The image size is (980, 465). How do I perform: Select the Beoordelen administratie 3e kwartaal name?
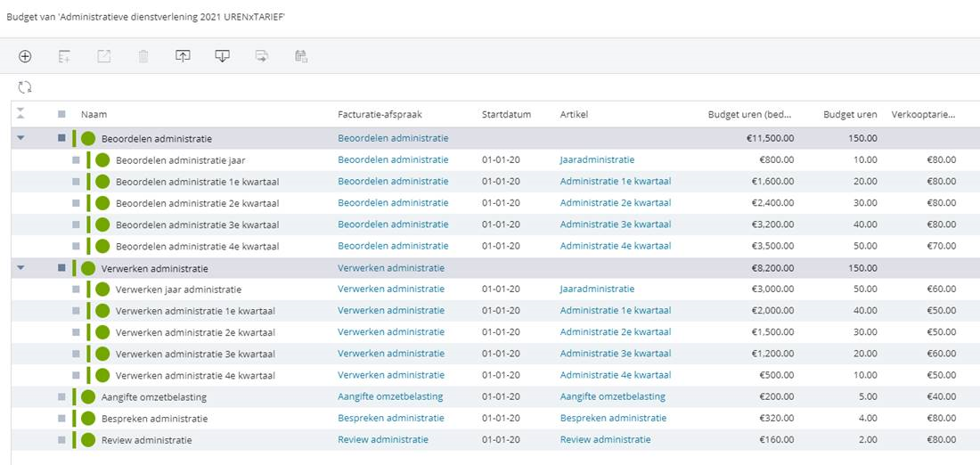pos(198,225)
